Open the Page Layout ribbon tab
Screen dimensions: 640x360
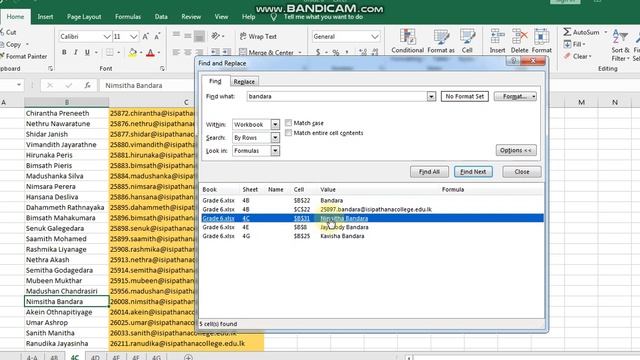pos(84,17)
